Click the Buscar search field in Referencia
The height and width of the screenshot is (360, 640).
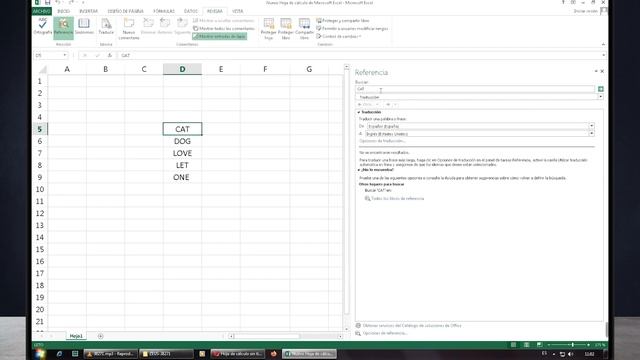475,89
